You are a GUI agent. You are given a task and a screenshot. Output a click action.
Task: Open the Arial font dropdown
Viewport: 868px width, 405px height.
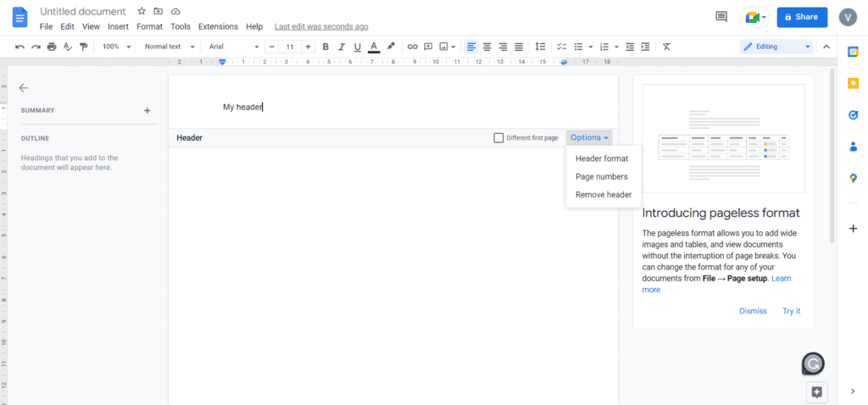tap(234, 47)
